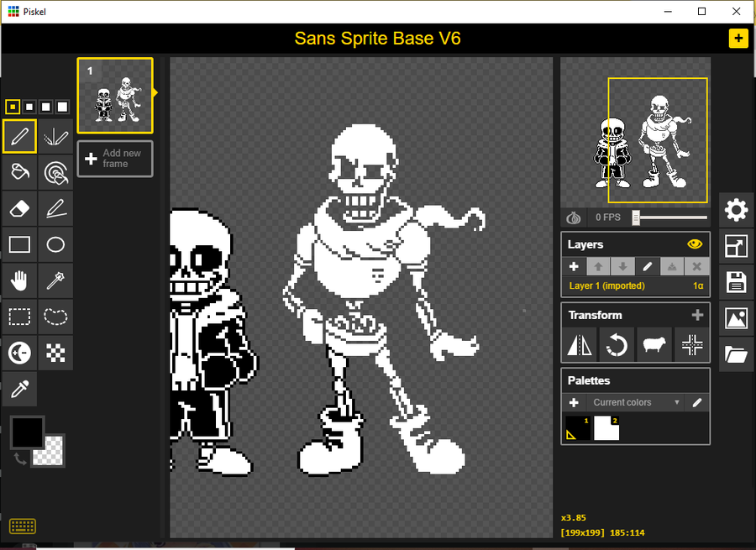Screen dimensions: 756x550
Task: Click the Piskel window app icon
Action: (13, 12)
